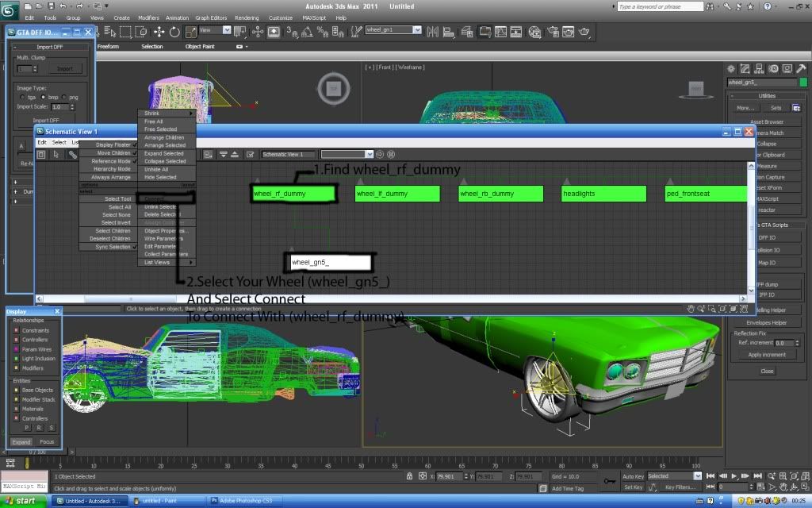
Task: Choose Free All in context menu
Action: 167,121
